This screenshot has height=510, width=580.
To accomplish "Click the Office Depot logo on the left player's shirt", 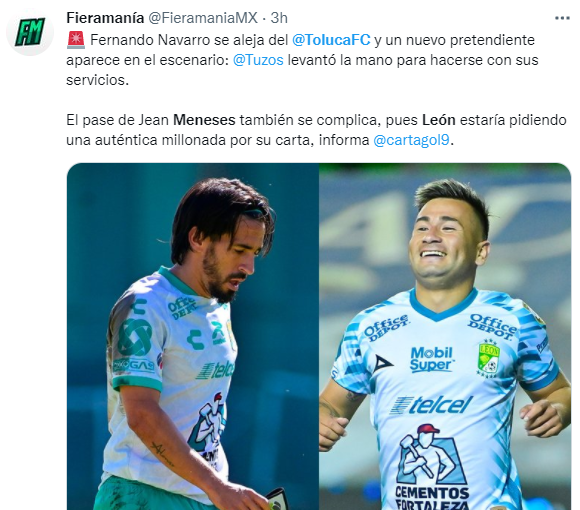I will [181, 308].
